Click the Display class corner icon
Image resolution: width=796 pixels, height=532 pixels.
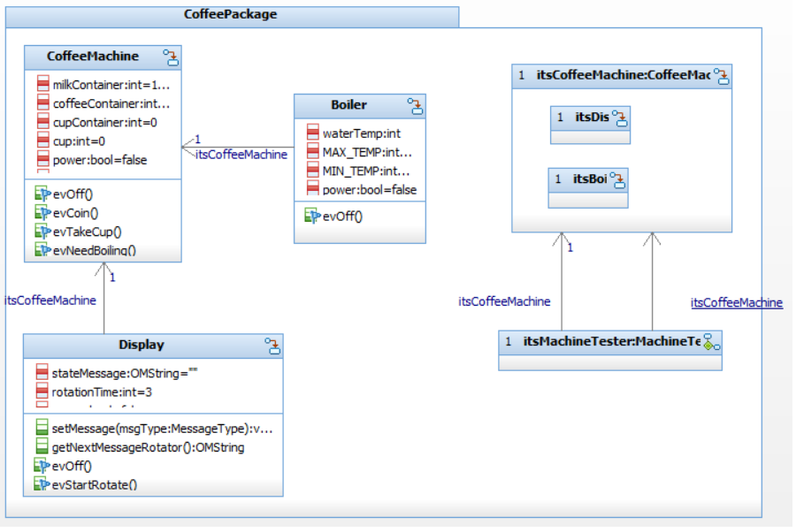pyautogui.click(x=273, y=346)
